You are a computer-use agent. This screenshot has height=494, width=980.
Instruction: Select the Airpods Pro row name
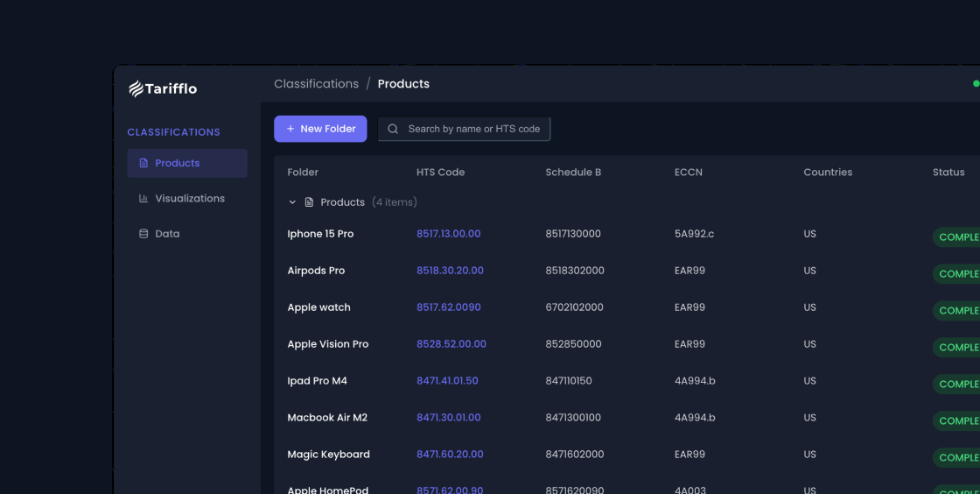tap(316, 271)
